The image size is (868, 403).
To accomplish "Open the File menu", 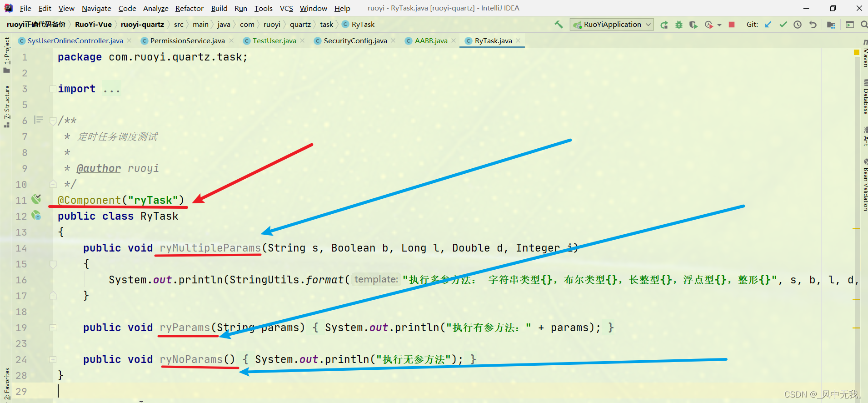I will (x=25, y=8).
